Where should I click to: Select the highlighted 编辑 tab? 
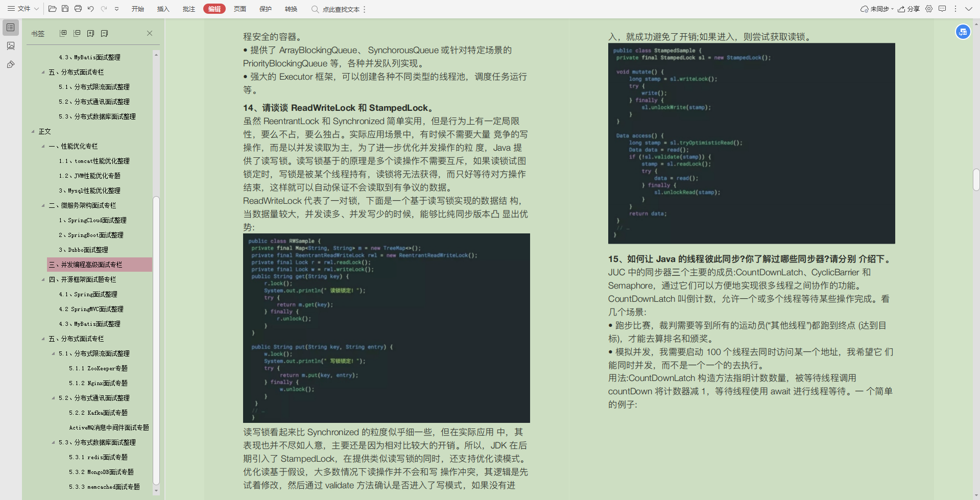214,9
